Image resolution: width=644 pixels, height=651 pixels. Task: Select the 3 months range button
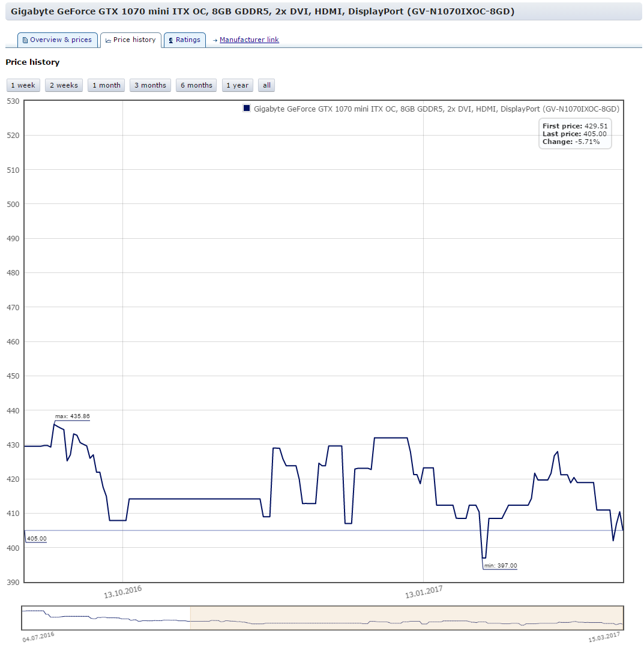pyautogui.click(x=150, y=85)
